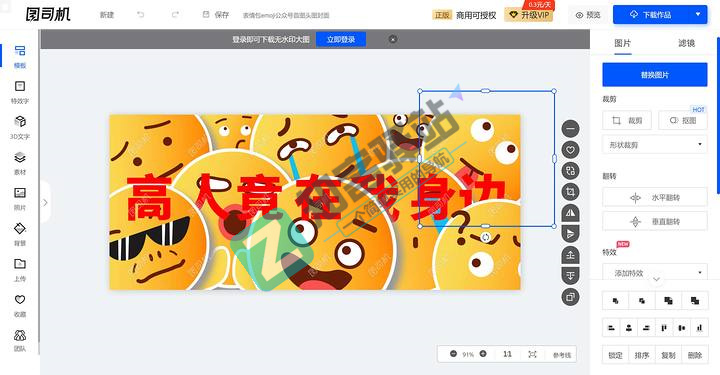Click 升级VIP upgrade button
This screenshot has height=375, width=720.
pyautogui.click(x=529, y=15)
